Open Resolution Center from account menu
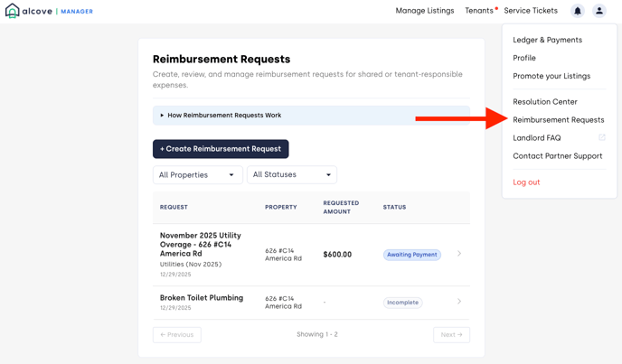 click(x=545, y=102)
